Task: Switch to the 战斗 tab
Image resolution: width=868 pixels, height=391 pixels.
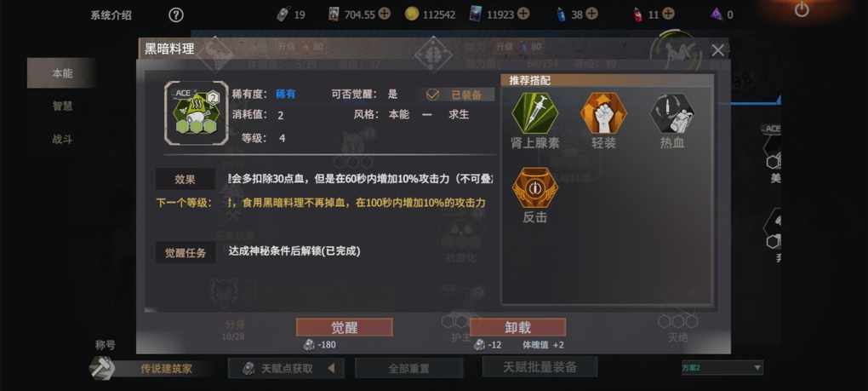Action: pyautogui.click(x=63, y=139)
